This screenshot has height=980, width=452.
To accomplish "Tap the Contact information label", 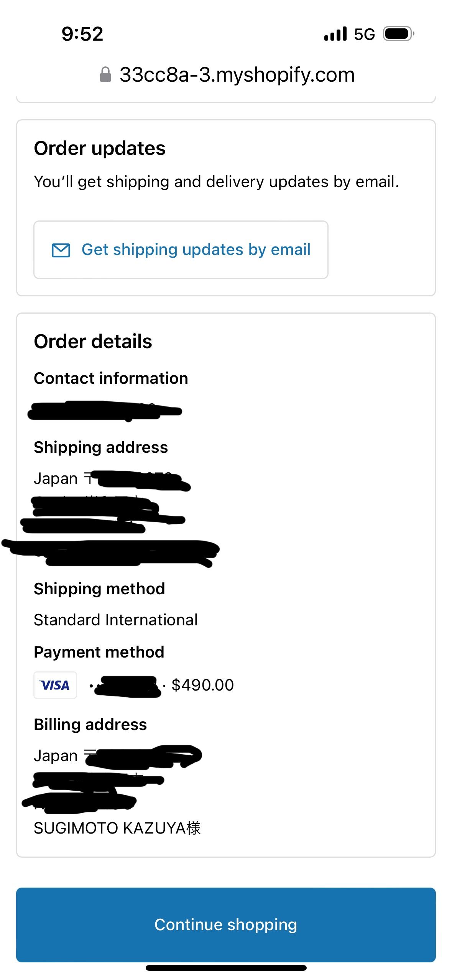I will point(111,378).
